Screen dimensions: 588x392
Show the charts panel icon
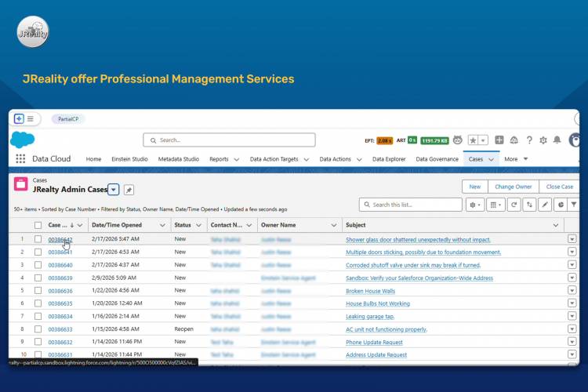(x=561, y=205)
